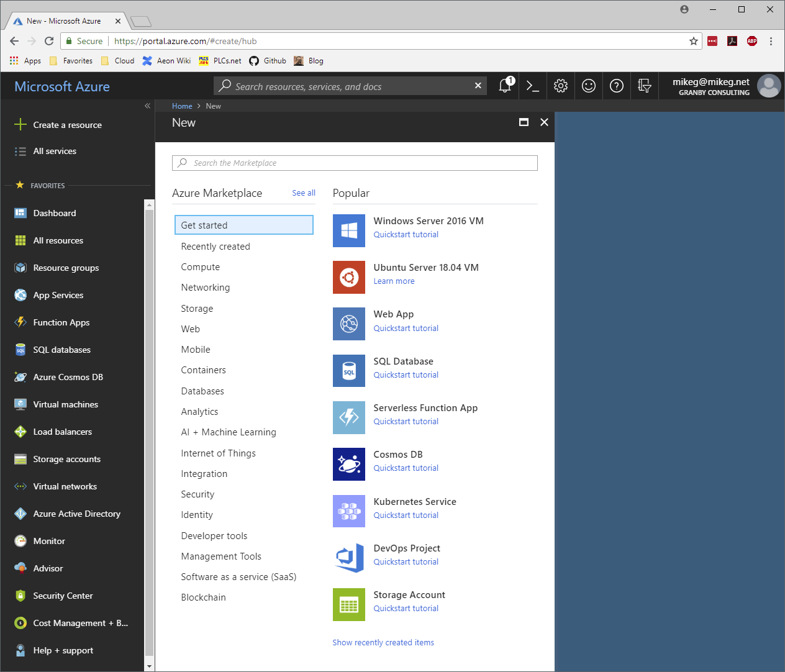
Task: Open Kubernetes Service Quickstart tutorial
Action: (406, 515)
